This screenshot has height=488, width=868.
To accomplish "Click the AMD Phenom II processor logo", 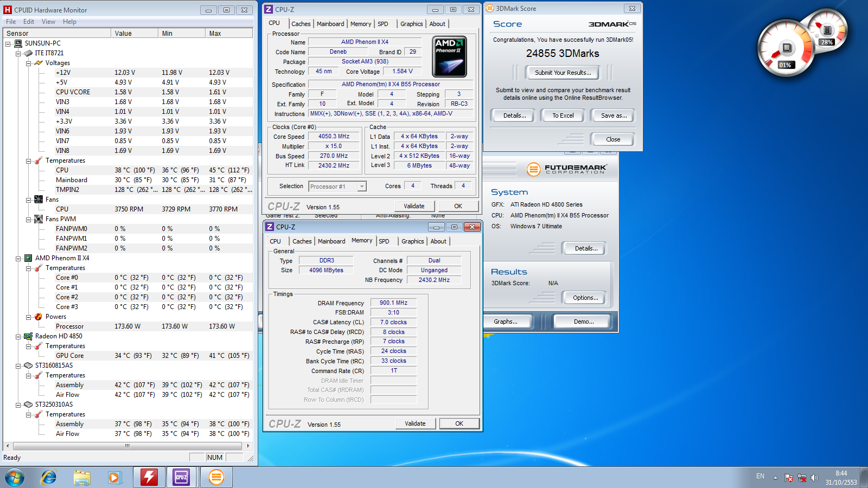I will tap(449, 57).
